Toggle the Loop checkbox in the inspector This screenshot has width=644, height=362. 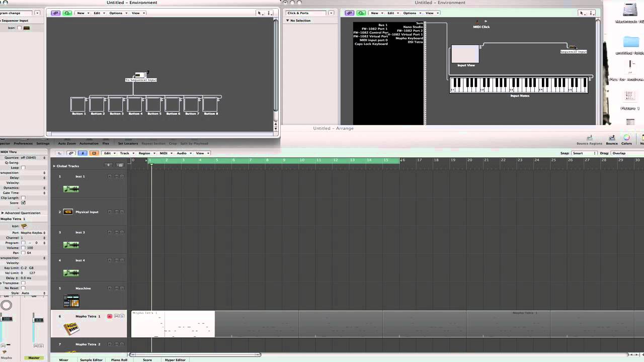coord(23,168)
